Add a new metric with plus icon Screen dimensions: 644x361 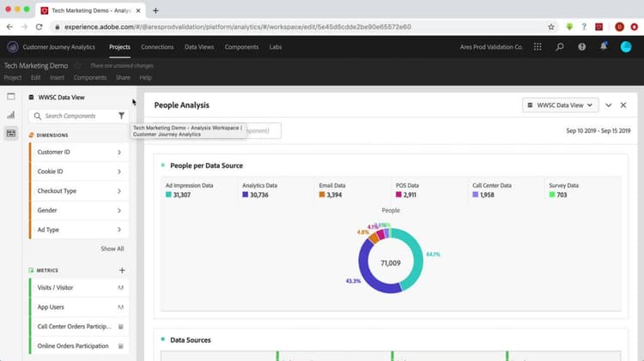(x=122, y=270)
